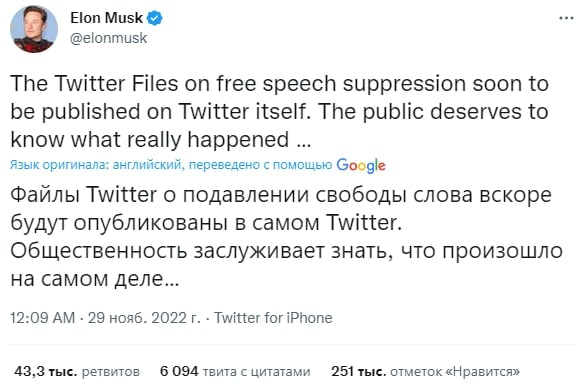Click the line 'know what really happened …'

pyautogui.click(x=161, y=139)
